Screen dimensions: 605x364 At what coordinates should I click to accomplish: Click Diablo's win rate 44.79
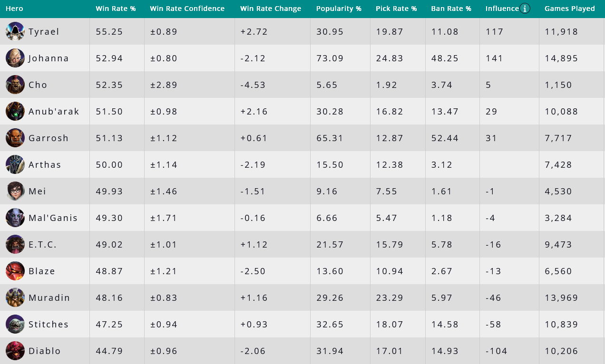(109, 351)
